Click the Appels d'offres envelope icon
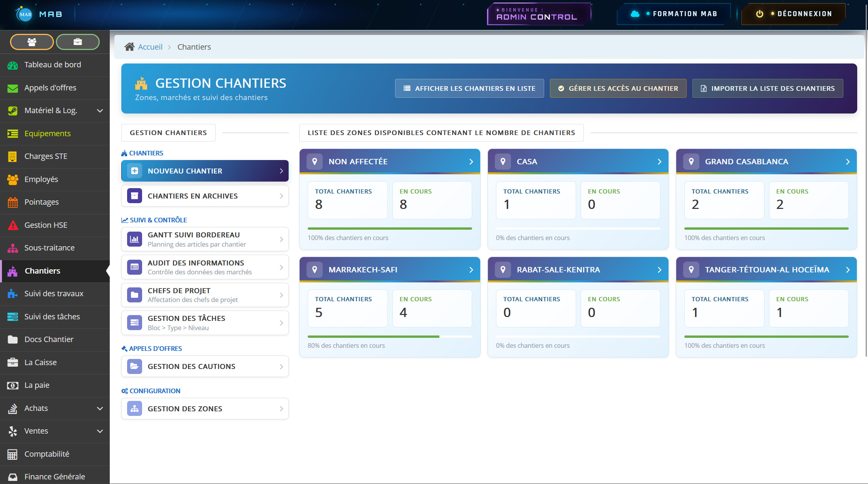 point(13,88)
